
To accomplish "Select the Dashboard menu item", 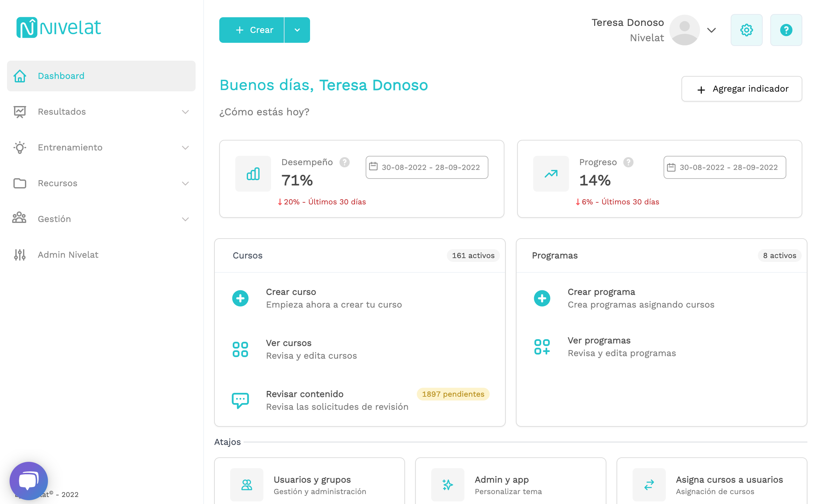I will pos(61,76).
